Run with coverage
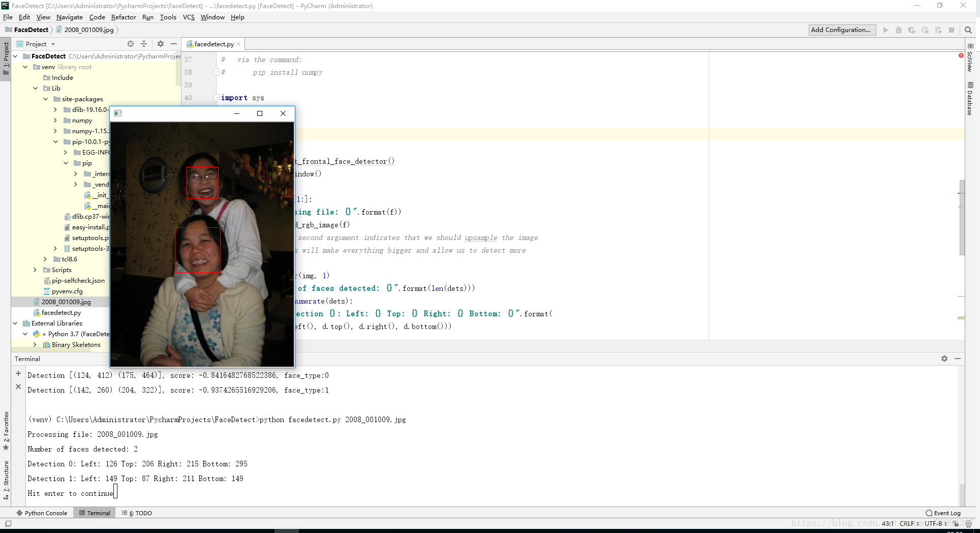The height and width of the screenshot is (533, 980). [x=912, y=30]
